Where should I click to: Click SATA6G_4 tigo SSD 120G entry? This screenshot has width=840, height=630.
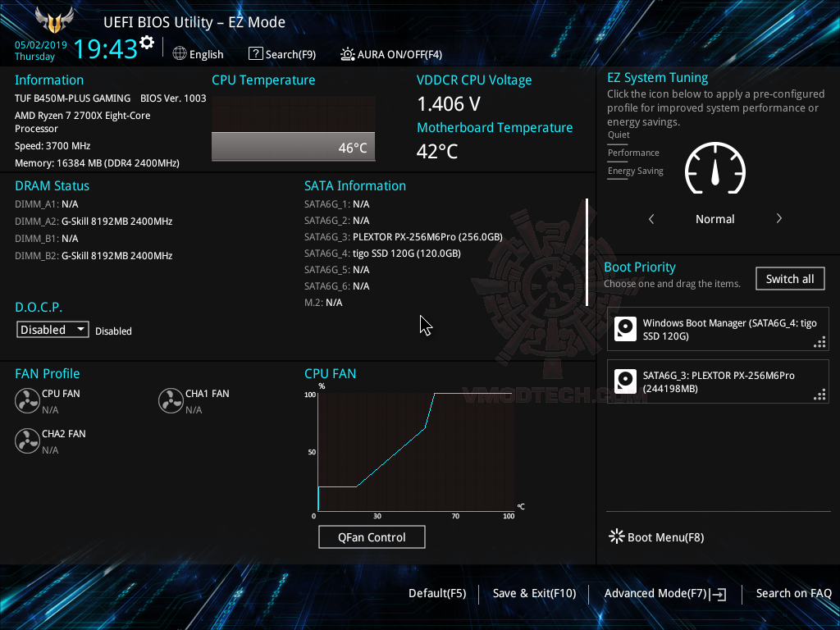[382, 253]
